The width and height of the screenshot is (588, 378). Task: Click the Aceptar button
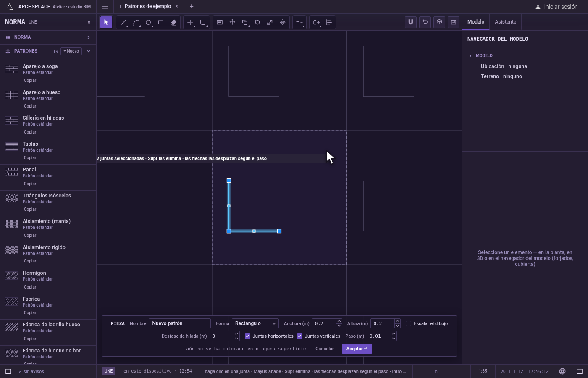(x=357, y=349)
